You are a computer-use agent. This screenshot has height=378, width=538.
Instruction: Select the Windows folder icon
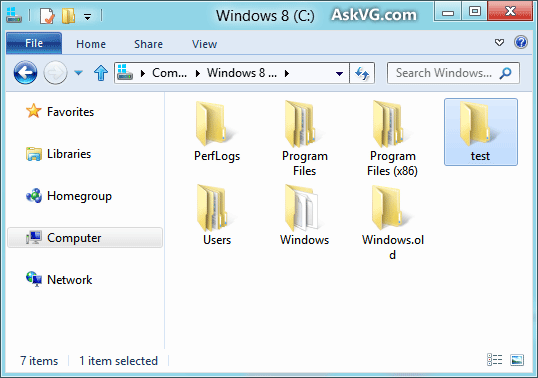coord(302,208)
